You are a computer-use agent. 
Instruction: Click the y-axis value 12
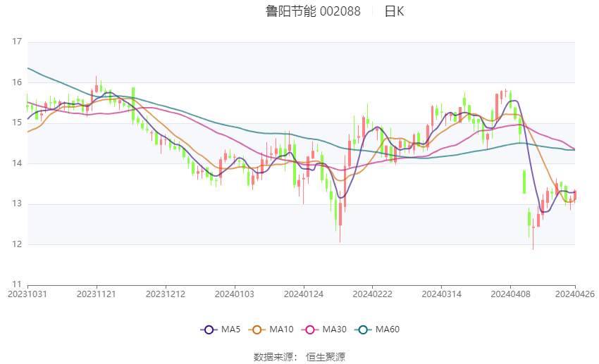point(17,244)
